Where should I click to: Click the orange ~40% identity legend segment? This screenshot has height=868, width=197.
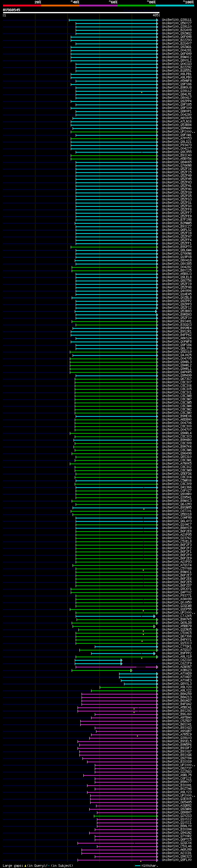pyautogui.click(x=60, y=6)
